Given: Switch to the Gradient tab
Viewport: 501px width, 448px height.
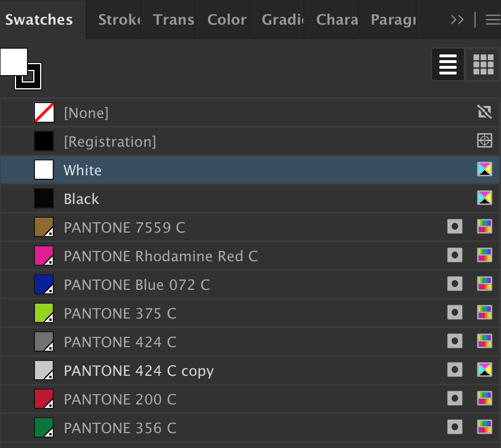Looking at the screenshot, I should tap(283, 20).
